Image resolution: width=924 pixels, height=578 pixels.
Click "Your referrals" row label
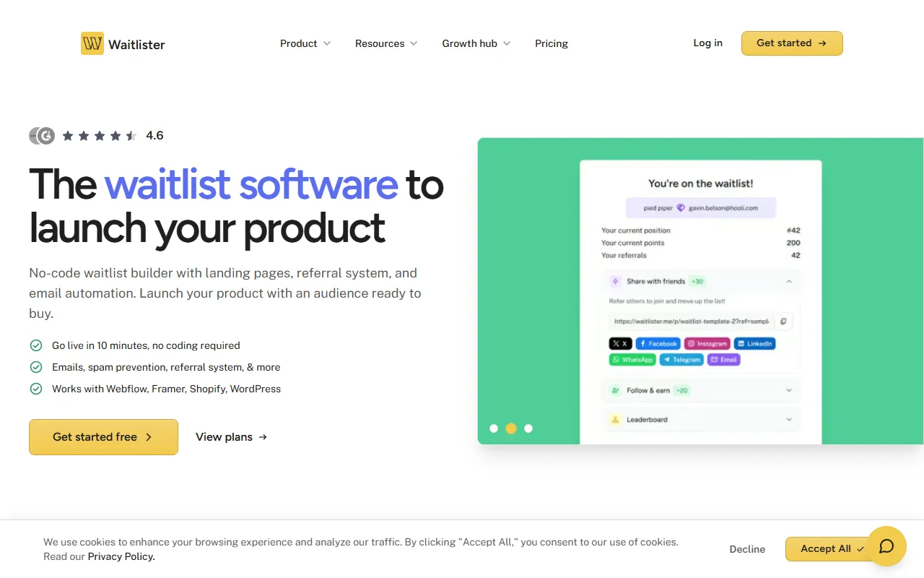coord(624,255)
